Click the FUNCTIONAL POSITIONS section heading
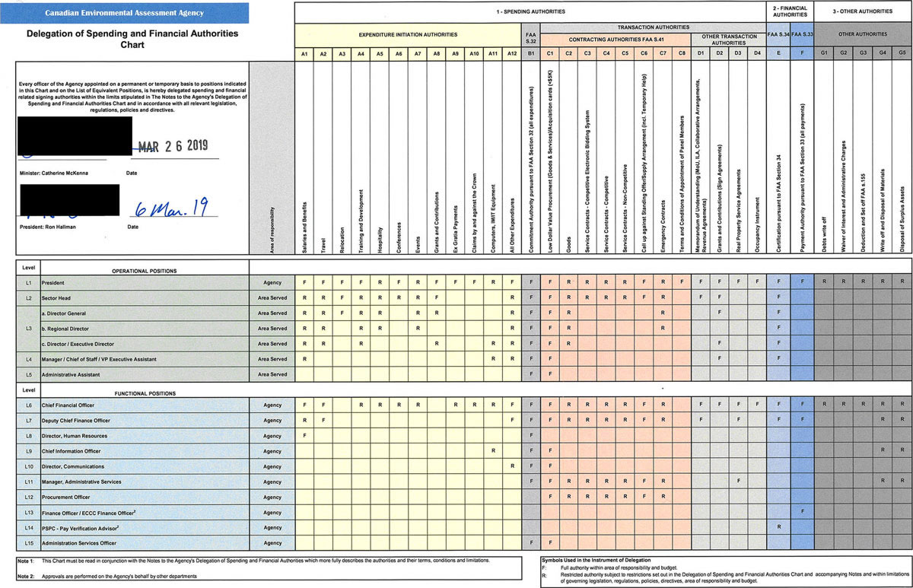The height and width of the screenshot is (588, 913). (145, 393)
